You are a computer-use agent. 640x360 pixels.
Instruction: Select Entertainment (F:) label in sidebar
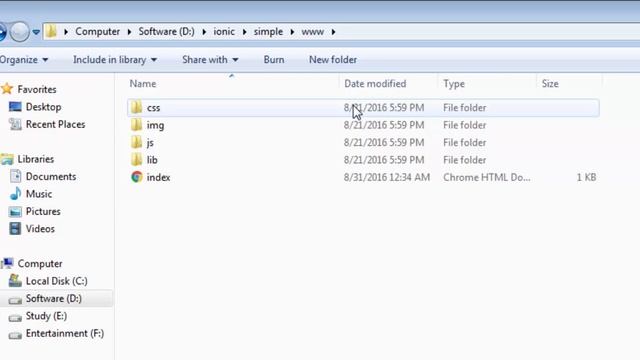[65, 333]
